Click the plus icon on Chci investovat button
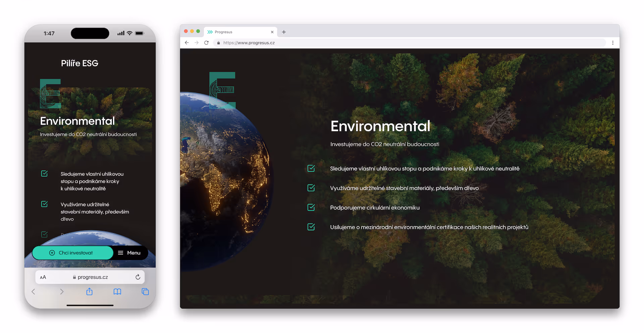644x333 pixels. [x=52, y=253]
